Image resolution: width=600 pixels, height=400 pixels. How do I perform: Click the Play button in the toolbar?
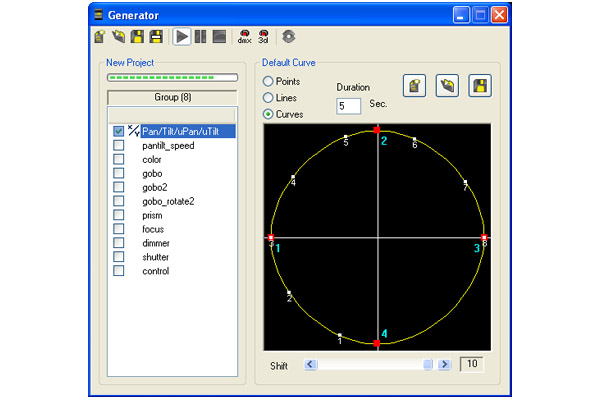point(182,37)
